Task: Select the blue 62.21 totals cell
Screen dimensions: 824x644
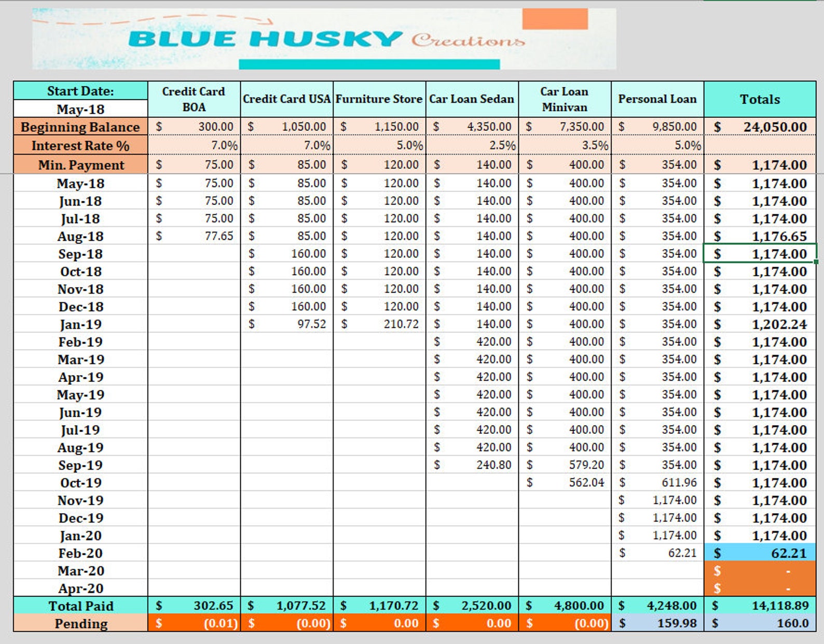Action: pos(760,553)
